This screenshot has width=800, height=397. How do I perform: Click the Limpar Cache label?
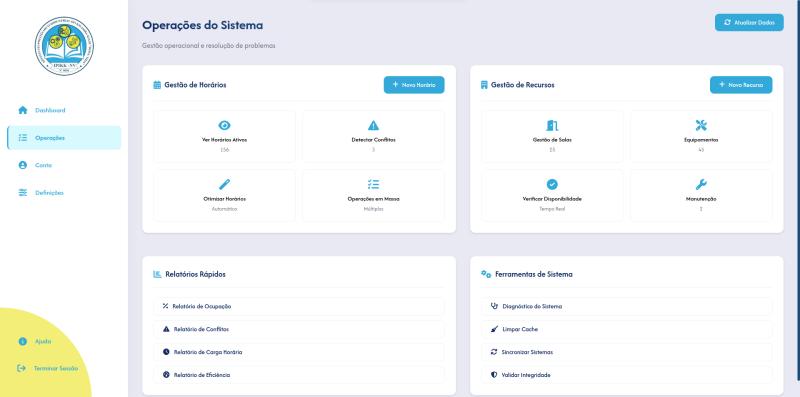click(520, 329)
